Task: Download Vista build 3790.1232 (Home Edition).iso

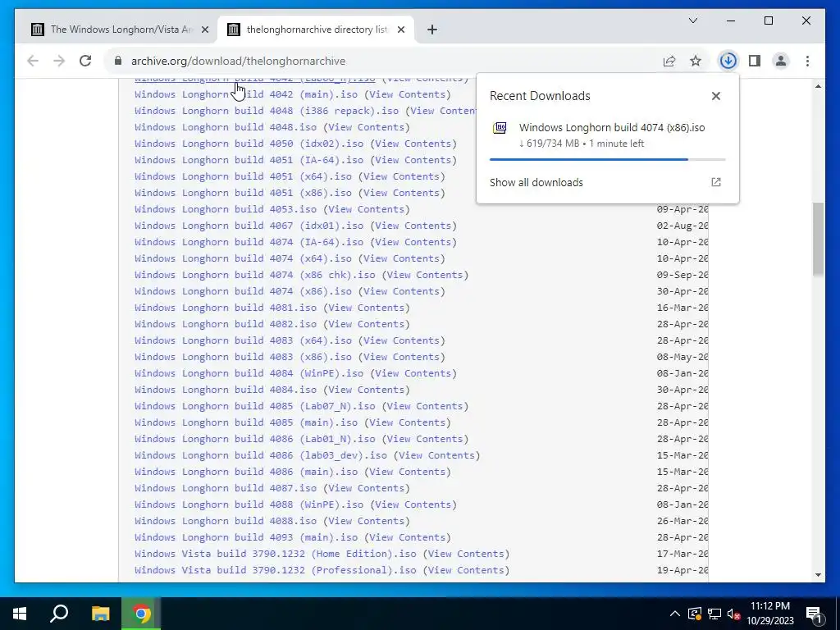Action: (x=276, y=554)
